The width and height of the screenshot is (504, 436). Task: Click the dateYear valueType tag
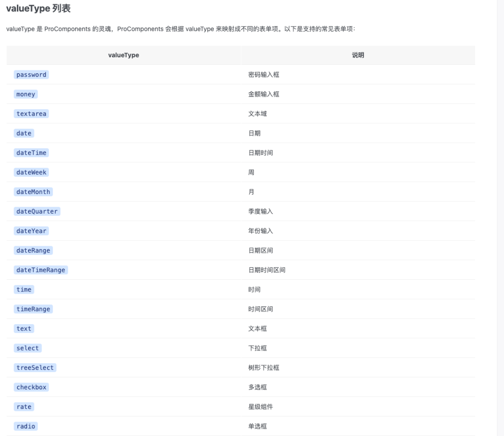point(31,231)
